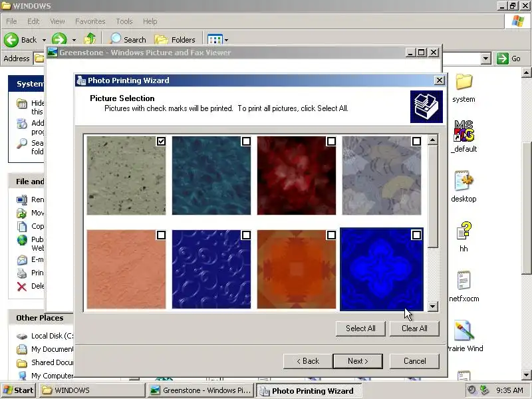
Task: Open the system folder icon
Action: pyautogui.click(x=464, y=82)
